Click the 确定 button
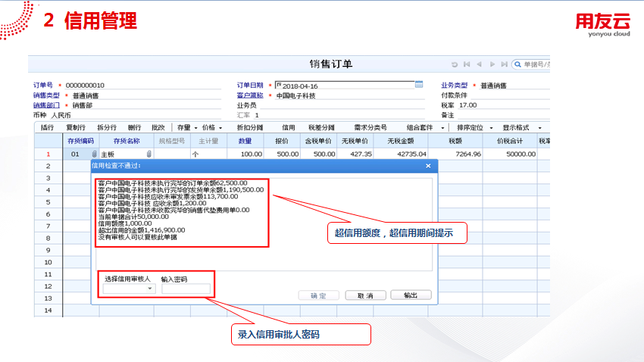Viewport: 644px width, 362px height. pos(319,295)
